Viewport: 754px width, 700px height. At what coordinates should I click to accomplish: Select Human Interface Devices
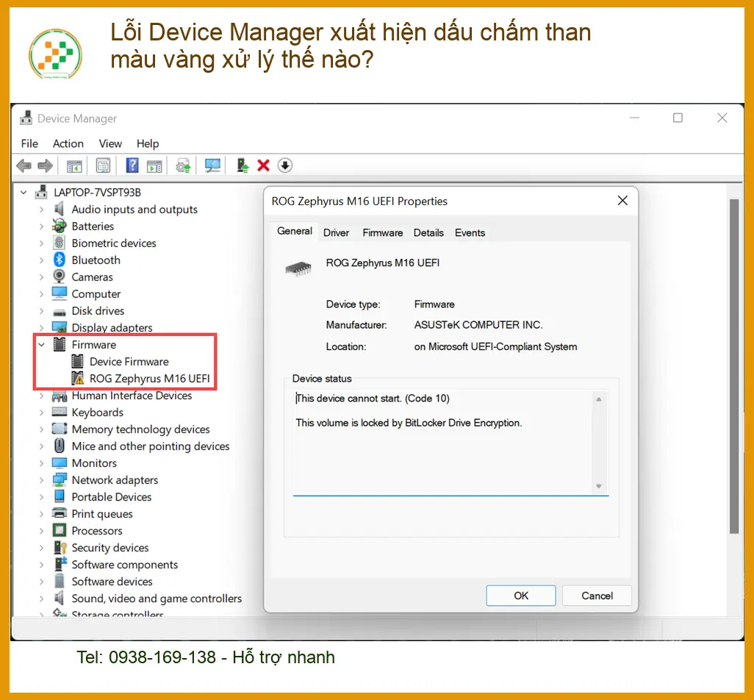[x=132, y=396]
